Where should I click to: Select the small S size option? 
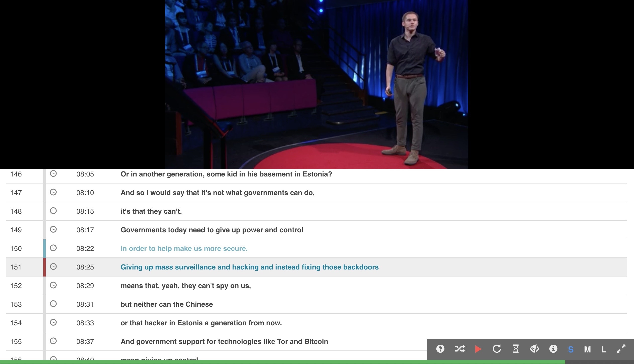click(571, 349)
